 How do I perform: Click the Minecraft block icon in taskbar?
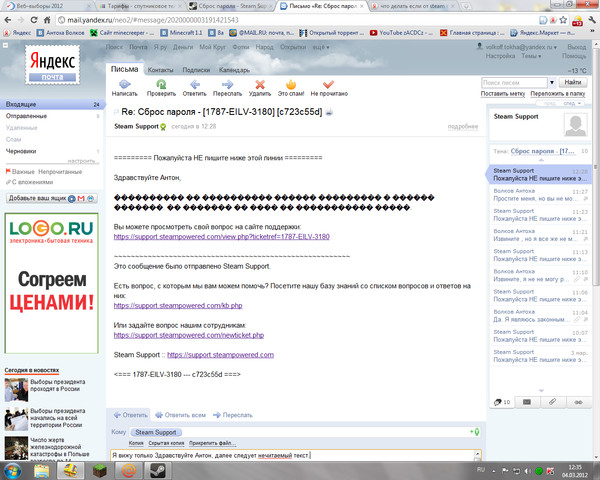click(x=99, y=471)
